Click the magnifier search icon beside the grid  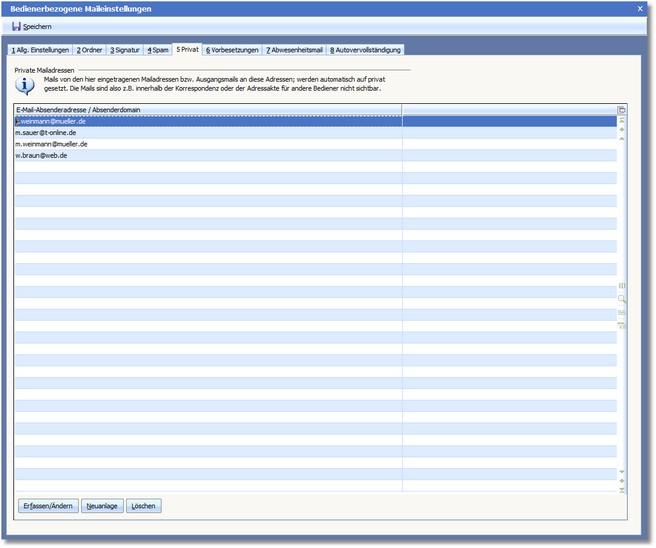point(622,299)
